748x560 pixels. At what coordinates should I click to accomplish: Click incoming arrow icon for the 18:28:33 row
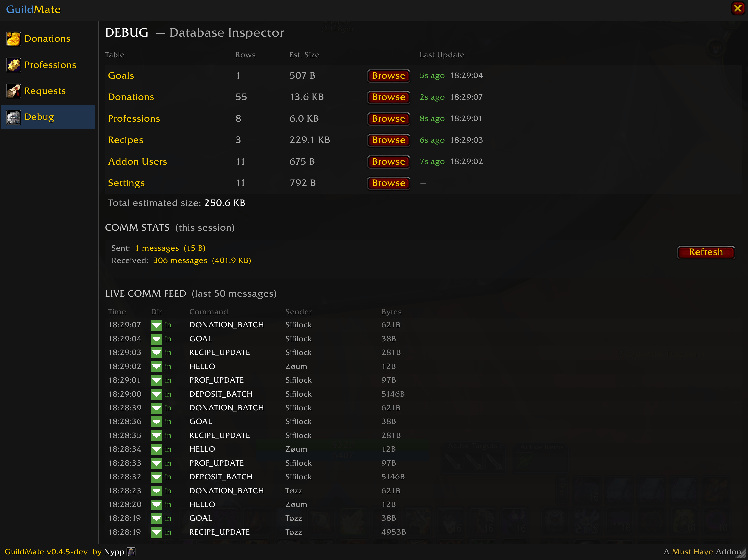tap(156, 463)
